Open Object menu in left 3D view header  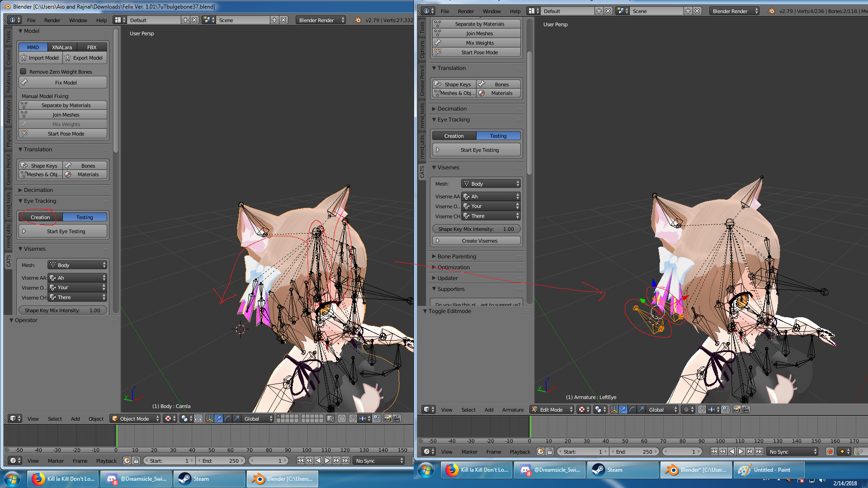point(96,419)
